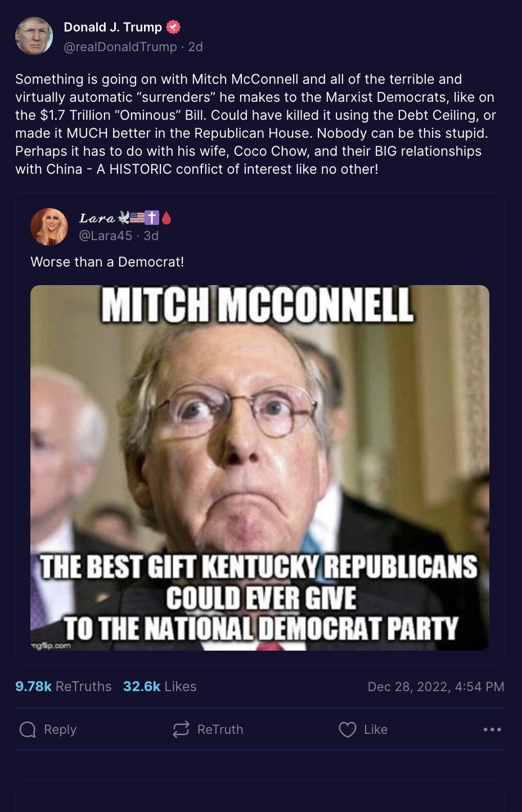The image size is (522, 812).
Task: Open the @realDonaldTrump handle
Action: pyautogui.click(x=120, y=47)
